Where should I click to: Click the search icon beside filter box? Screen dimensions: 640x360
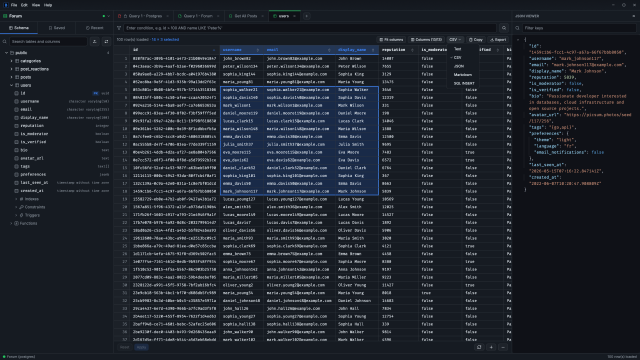pos(504,28)
